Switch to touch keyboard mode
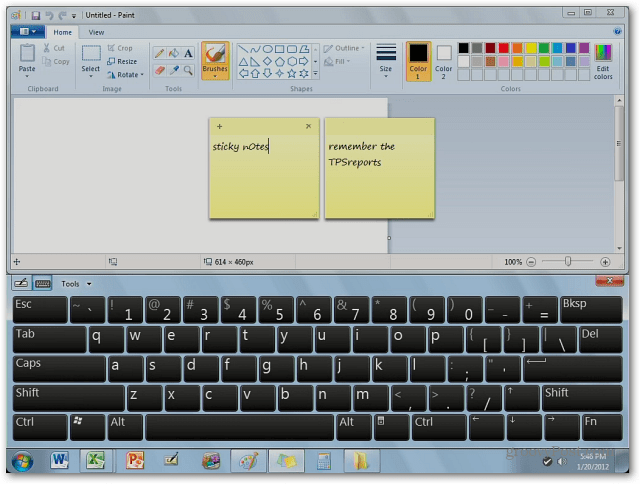Image resolution: width=640 pixels, height=484 pixels. coord(42,283)
